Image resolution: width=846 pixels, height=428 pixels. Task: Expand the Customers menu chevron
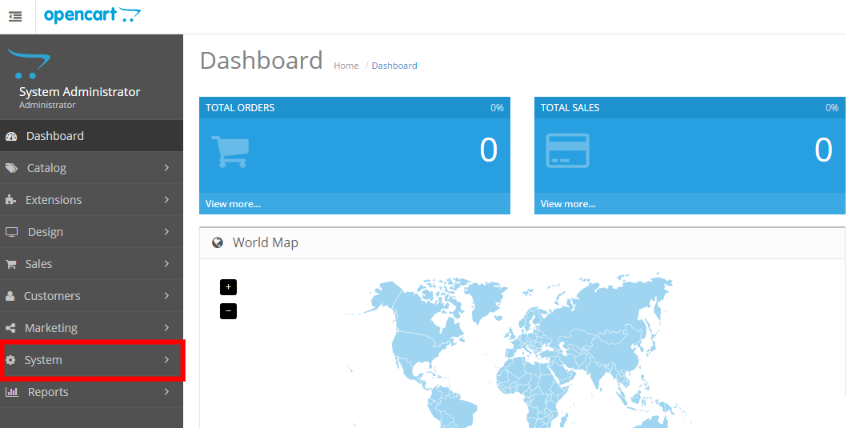(167, 296)
